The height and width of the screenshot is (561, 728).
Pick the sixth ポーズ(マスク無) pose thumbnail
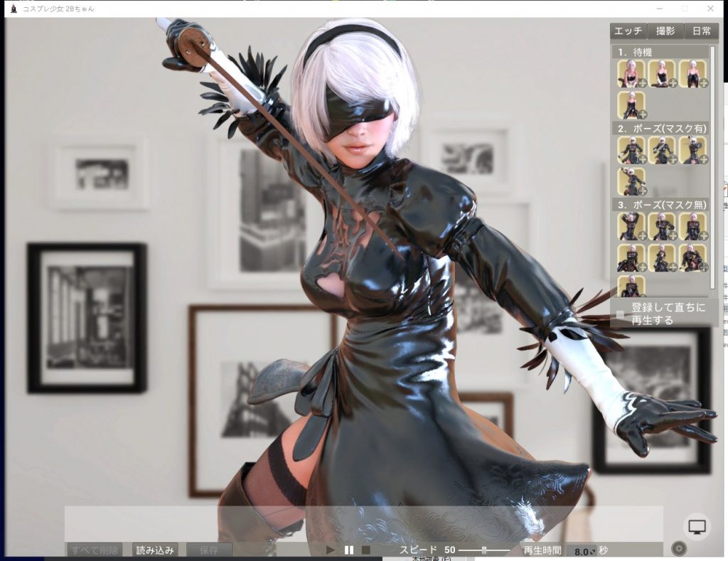pyautogui.click(x=692, y=257)
